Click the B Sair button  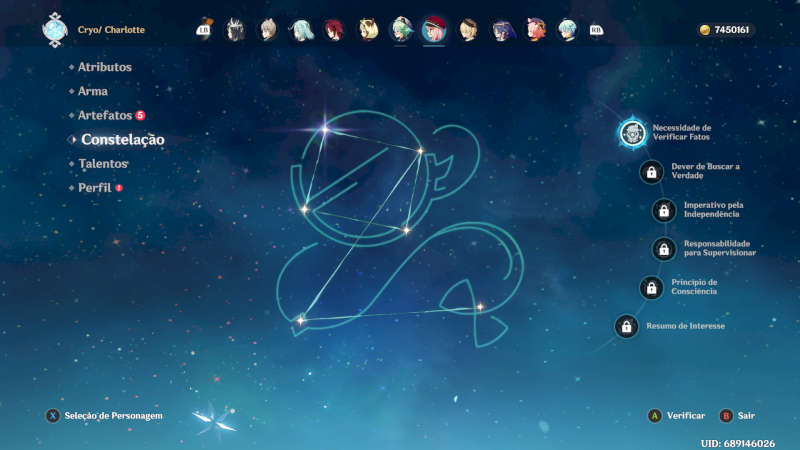pos(737,416)
